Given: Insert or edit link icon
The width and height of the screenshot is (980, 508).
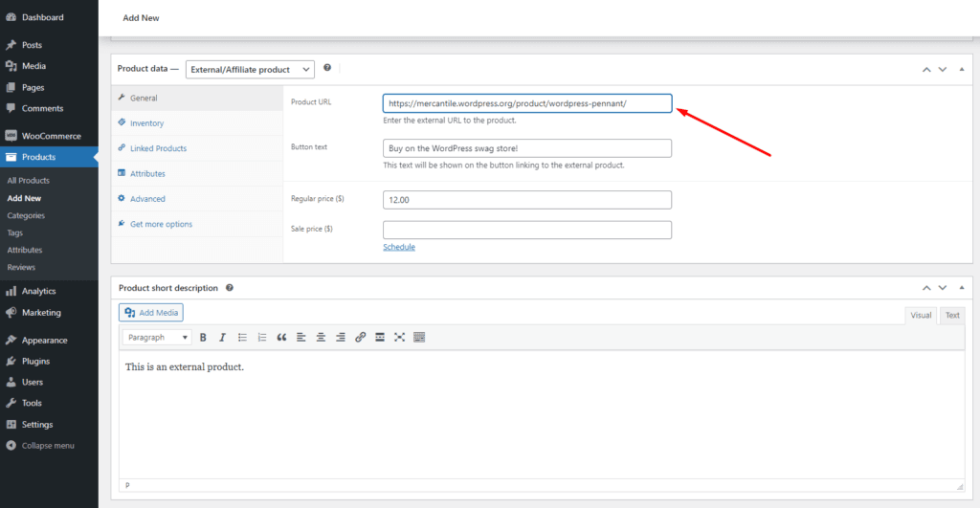Looking at the screenshot, I should [360, 338].
